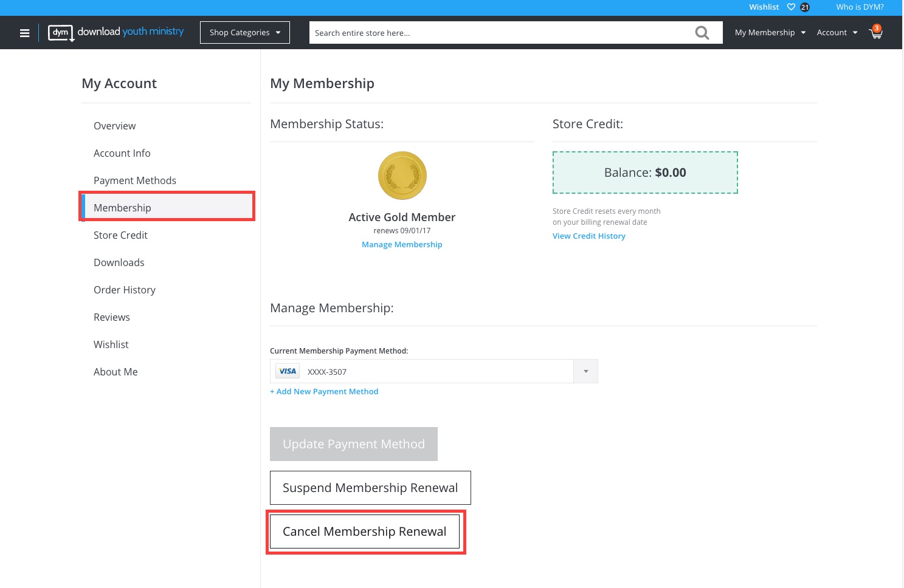Click Suspend Membership Renewal button
The height and width of the screenshot is (588, 904).
coord(370,488)
